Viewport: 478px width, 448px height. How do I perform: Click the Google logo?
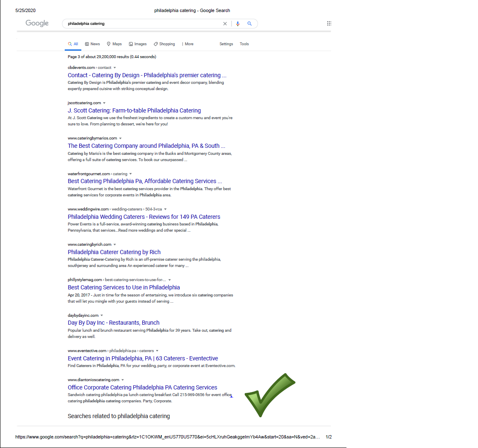(37, 23)
